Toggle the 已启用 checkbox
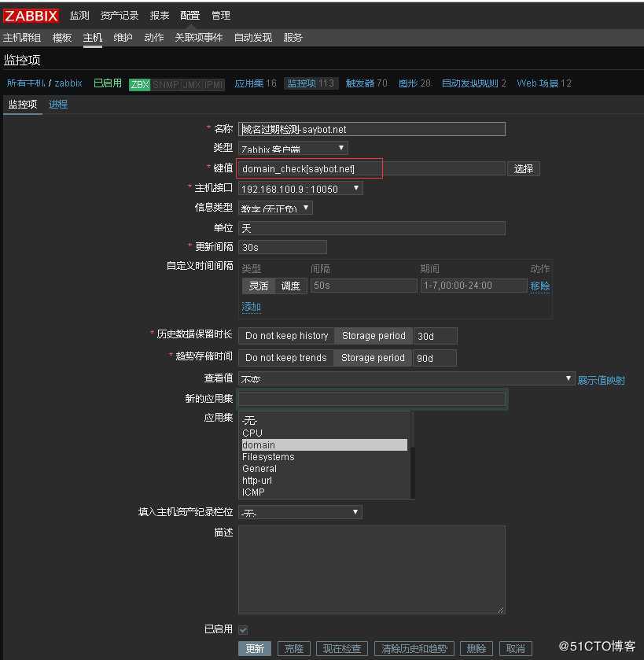The width and height of the screenshot is (644, 660). pyautogui.click(x=243, y=629)
